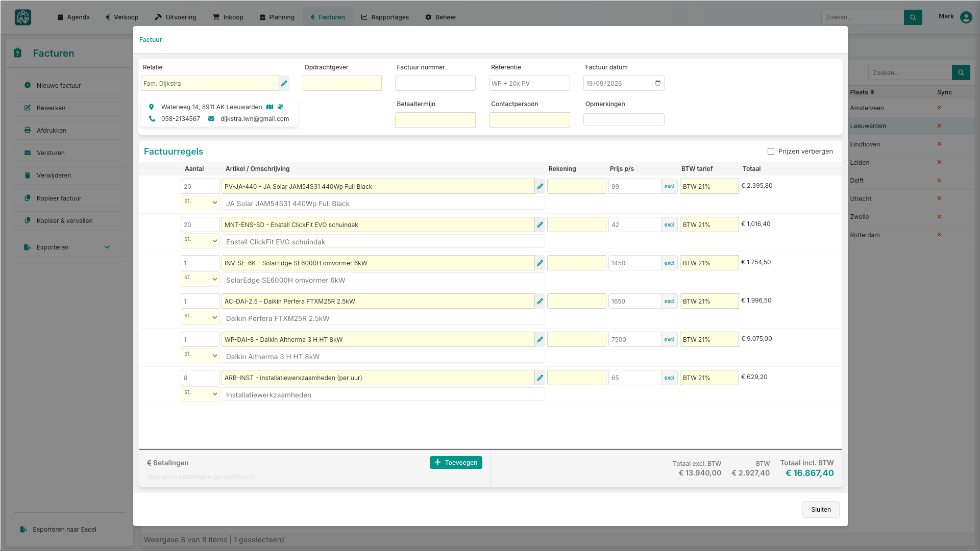Click Afdrukken in sidebar
The width and height of the screenshot is (980, 551).
point(69,131)
